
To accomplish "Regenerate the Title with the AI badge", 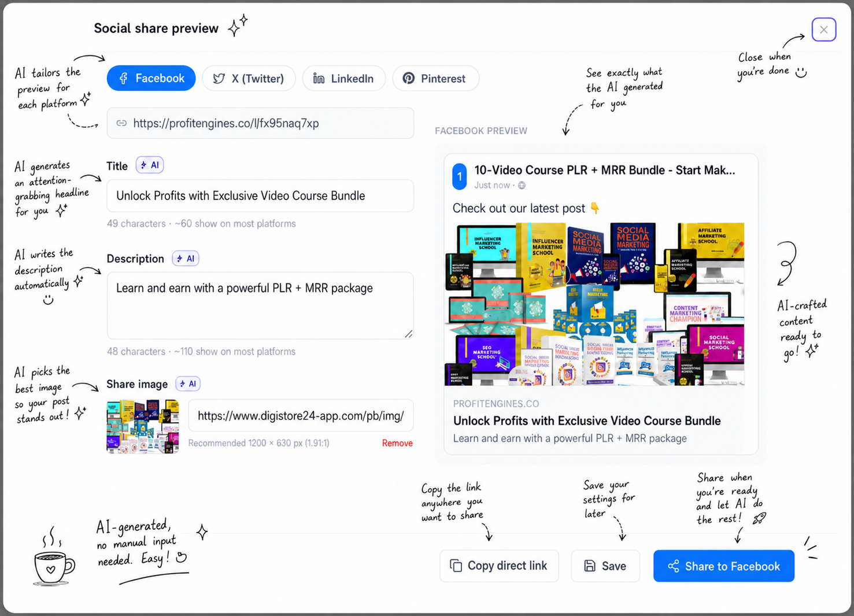I will [x=150, y=165].
